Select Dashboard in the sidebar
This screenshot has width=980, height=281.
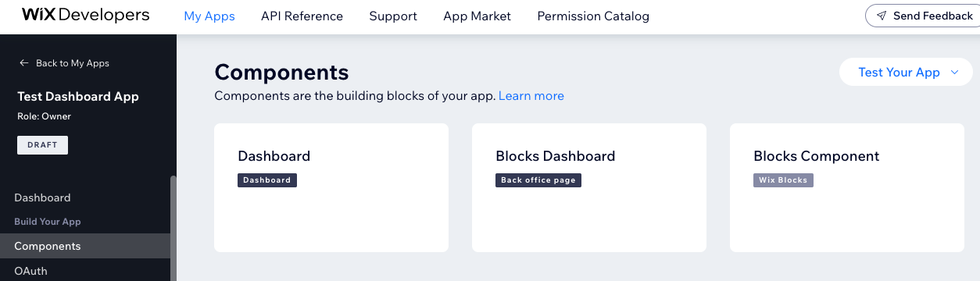click(x=42, y=198)
